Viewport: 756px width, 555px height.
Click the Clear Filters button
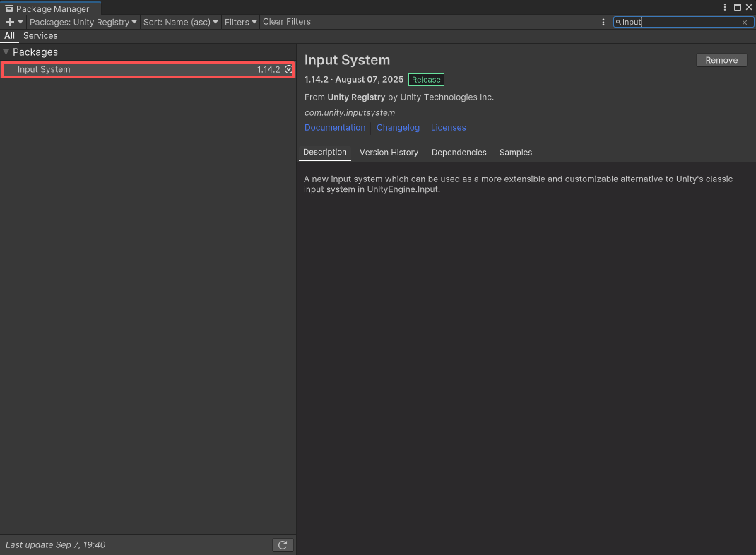[x=287, y=22]
